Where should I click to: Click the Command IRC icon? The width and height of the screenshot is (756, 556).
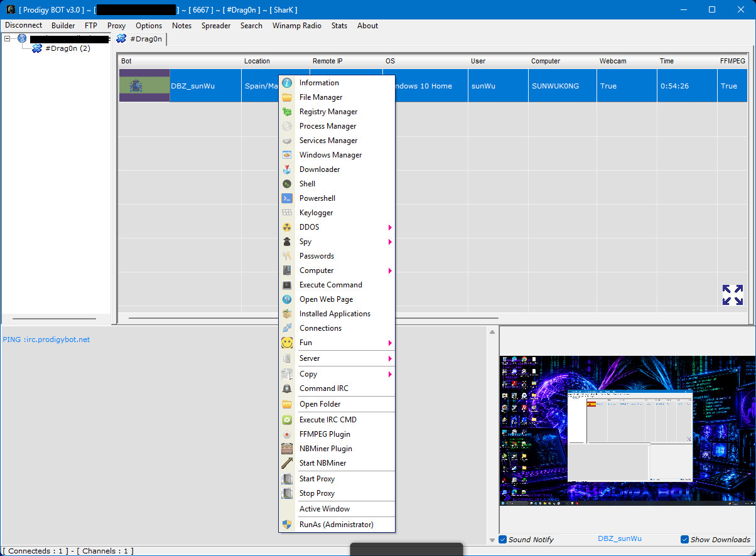pyautogui.click(x=287, y=388)
